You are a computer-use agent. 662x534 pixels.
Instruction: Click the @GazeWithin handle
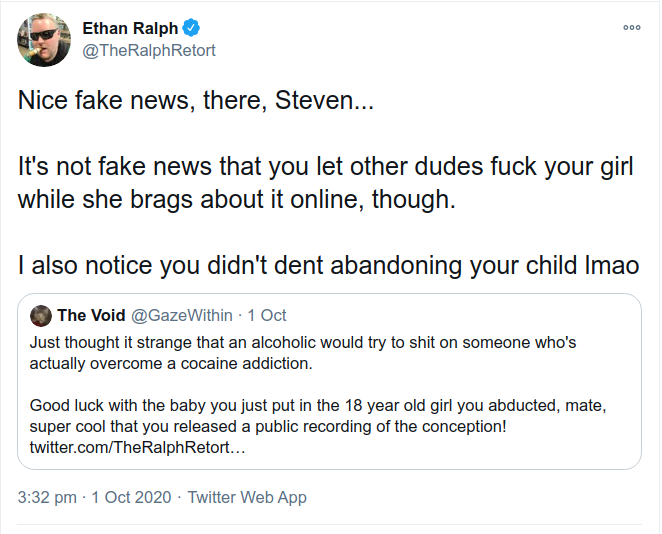(x=182, y=315)
